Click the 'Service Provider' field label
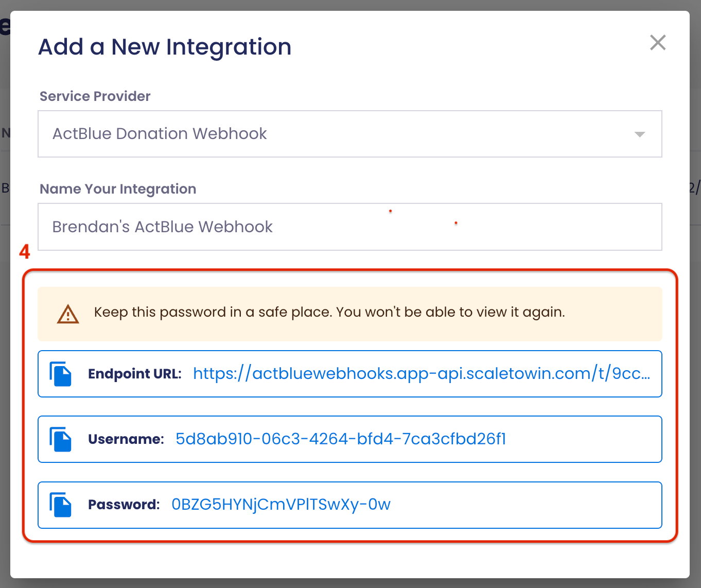 coord(95,96)
